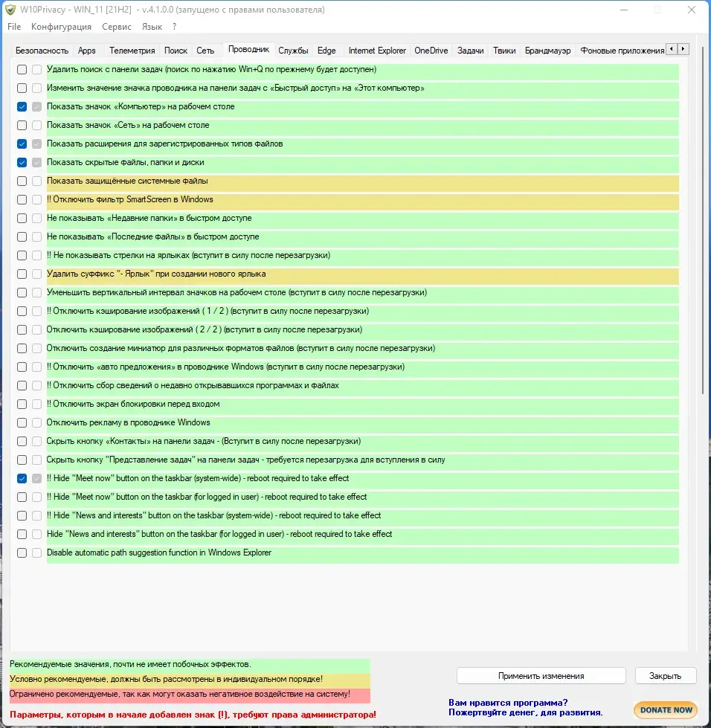Check 'Отключить сбор сведений о недавно открывавшихся'
This screenshot has height=728, width=711.
click(22, 385)
